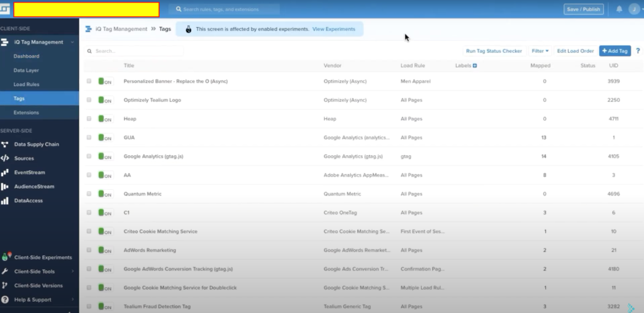Click iQ Tag Management breadcrumb link
644x313 pixels.
point(121,29)
